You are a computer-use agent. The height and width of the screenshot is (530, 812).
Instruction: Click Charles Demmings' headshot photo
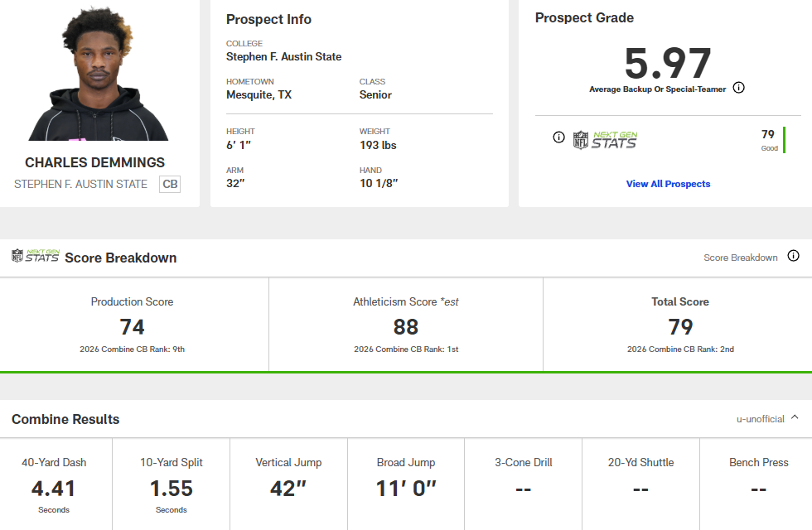pyautogui.click(x=99, y=75)
